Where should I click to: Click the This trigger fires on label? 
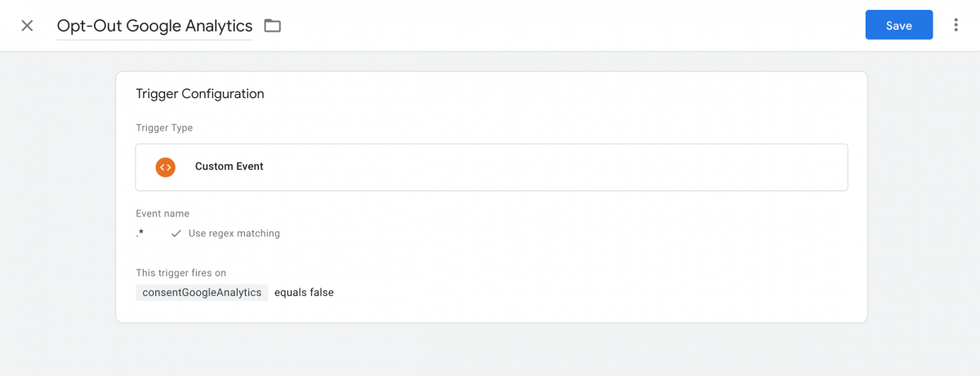180,273
